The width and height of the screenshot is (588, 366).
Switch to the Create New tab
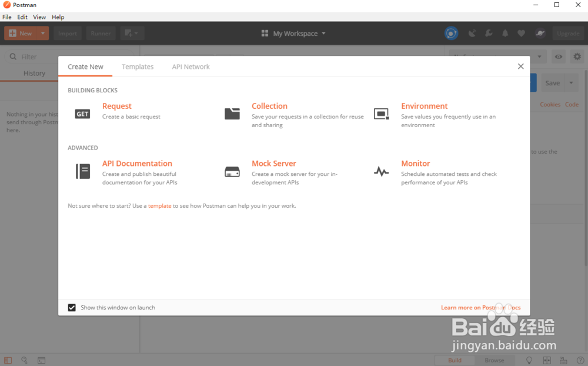click(85, 66)
